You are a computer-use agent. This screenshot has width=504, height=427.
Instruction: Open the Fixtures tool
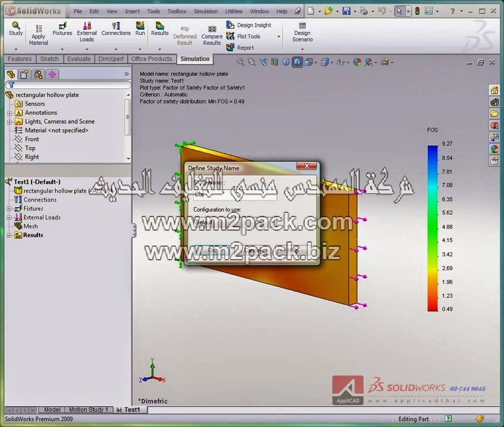click(x=62, y=29)
